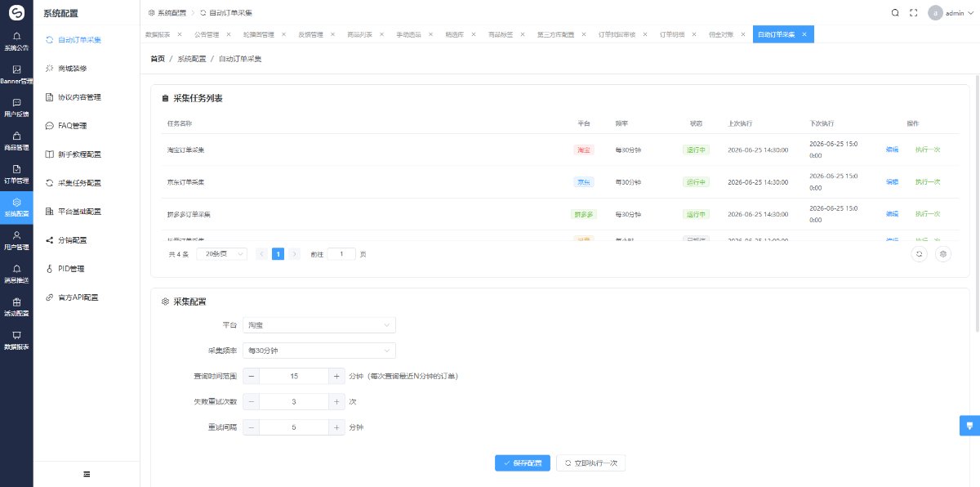Go to next page arrow
Screen dimensions: 980x487
point(294,254)
